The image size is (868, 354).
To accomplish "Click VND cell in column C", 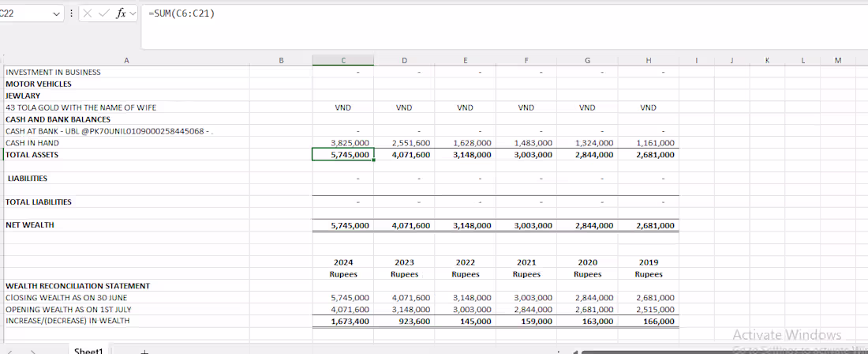I will tap(342, 107).
